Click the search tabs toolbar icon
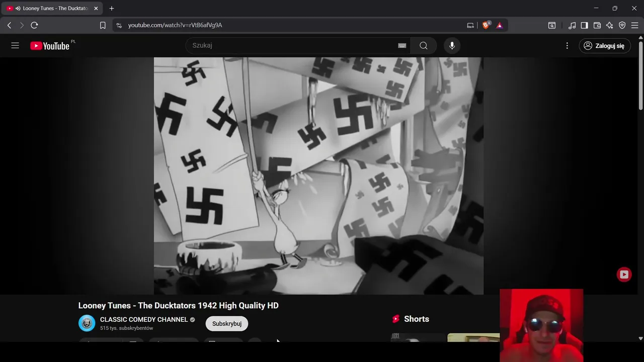The height and width of the screenshot is (362, 644). click(552, 25)
